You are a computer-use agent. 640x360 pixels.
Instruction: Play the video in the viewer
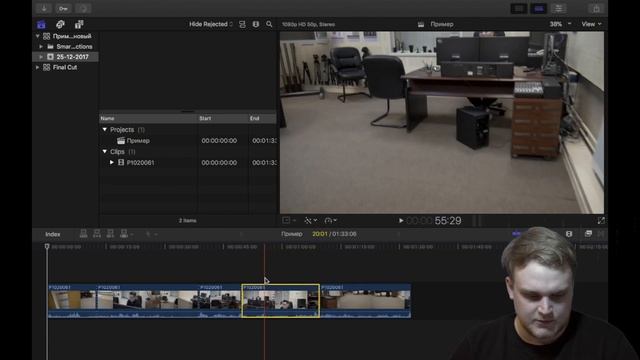click(401, 221)
